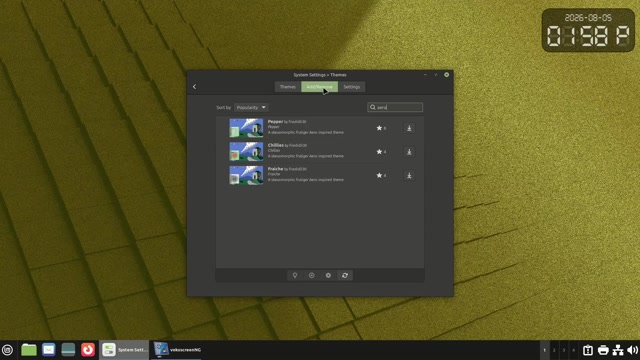Switch to workspace 4
This screenshot has width=640, height=360.
(574, 350)
